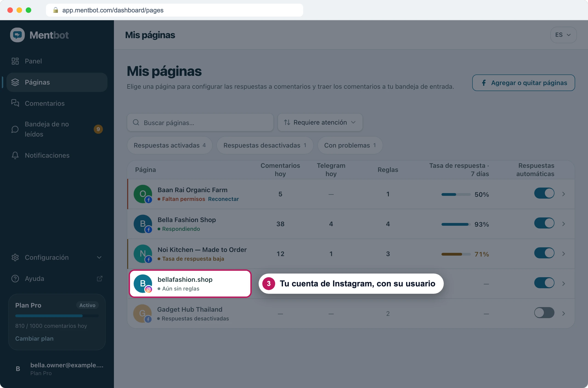Viewport: 588px width, 388px height.
Task: Open Noi Kitchen row chevron
Action: (x=563, y=254)
